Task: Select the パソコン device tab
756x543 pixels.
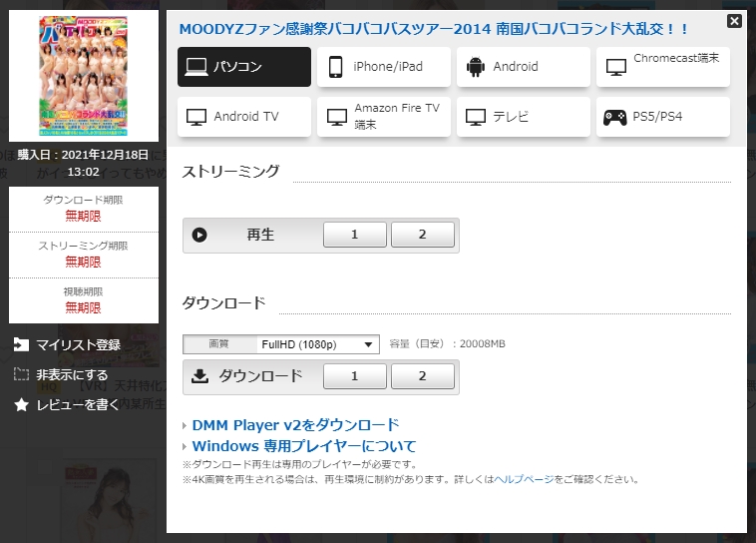Action: (244, 67)
